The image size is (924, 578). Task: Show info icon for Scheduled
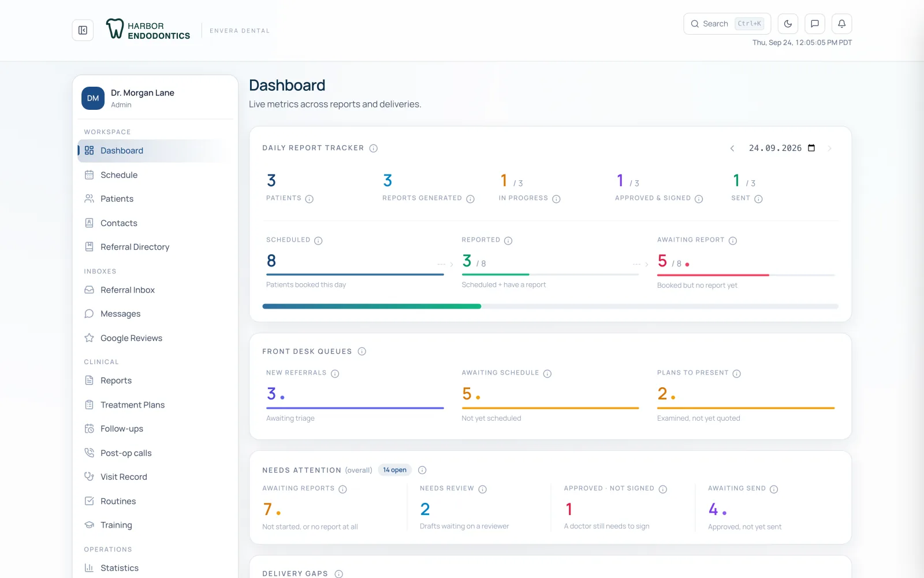pyautogui.click(x=318, y=240)
